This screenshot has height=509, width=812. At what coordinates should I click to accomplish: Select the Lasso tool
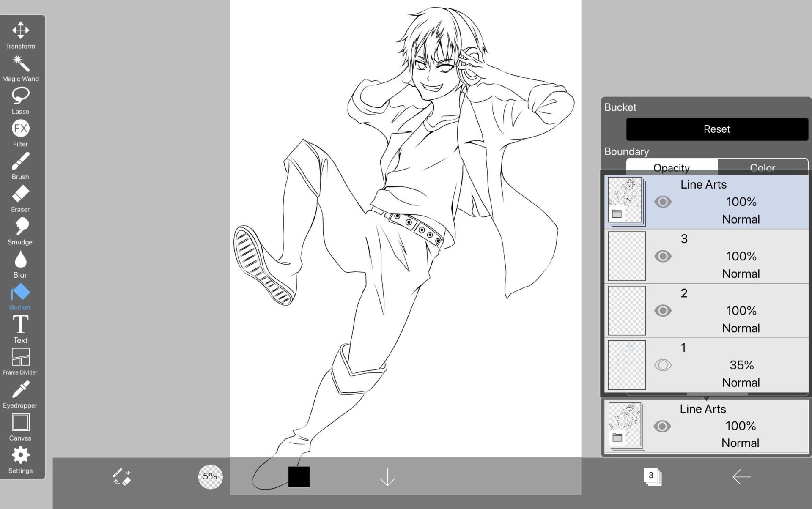20,101
